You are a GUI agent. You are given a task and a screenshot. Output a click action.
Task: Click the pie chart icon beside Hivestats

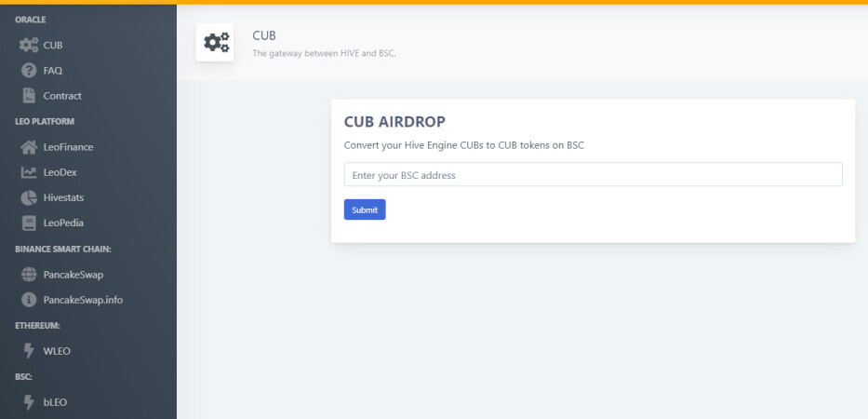pos(29,197)
